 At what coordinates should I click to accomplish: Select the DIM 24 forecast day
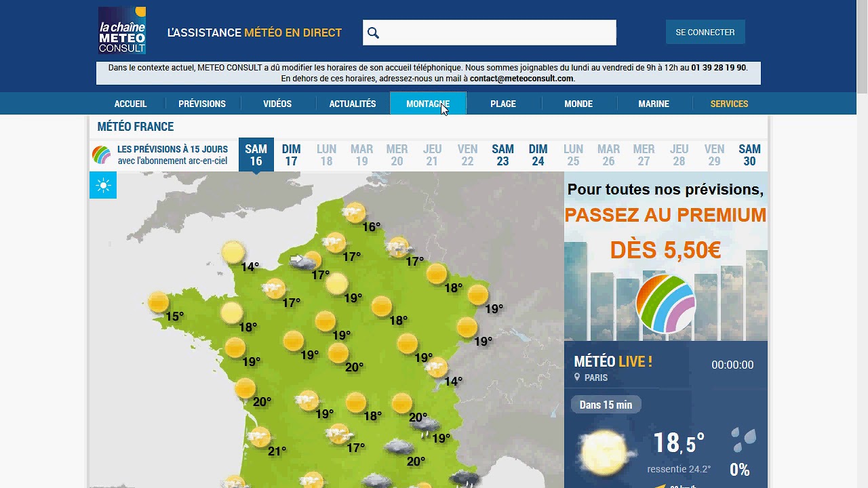(x=538, y=155)
